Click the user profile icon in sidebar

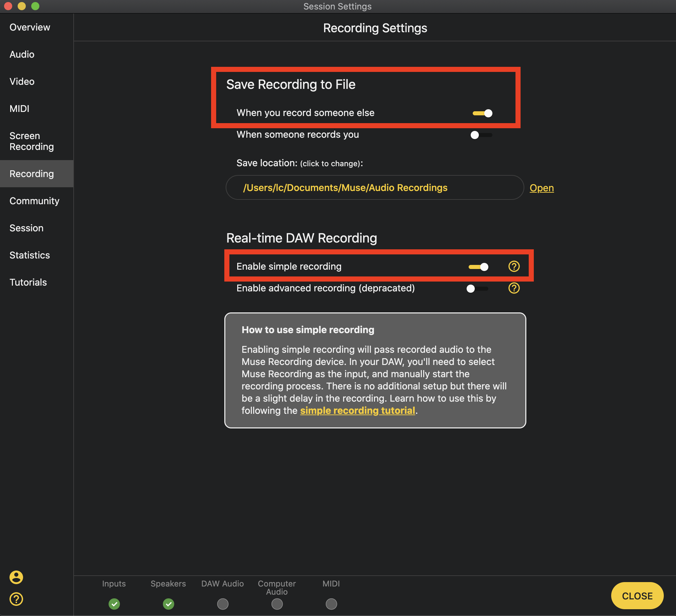tap(16, 577)
